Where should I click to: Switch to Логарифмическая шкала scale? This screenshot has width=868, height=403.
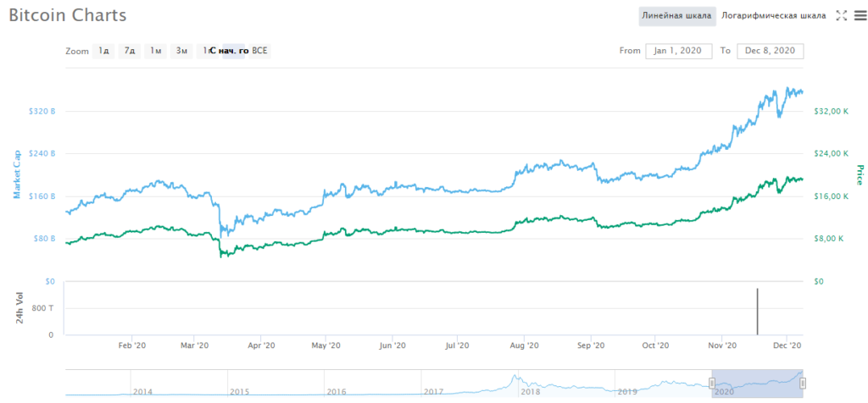tap(773, 16)
